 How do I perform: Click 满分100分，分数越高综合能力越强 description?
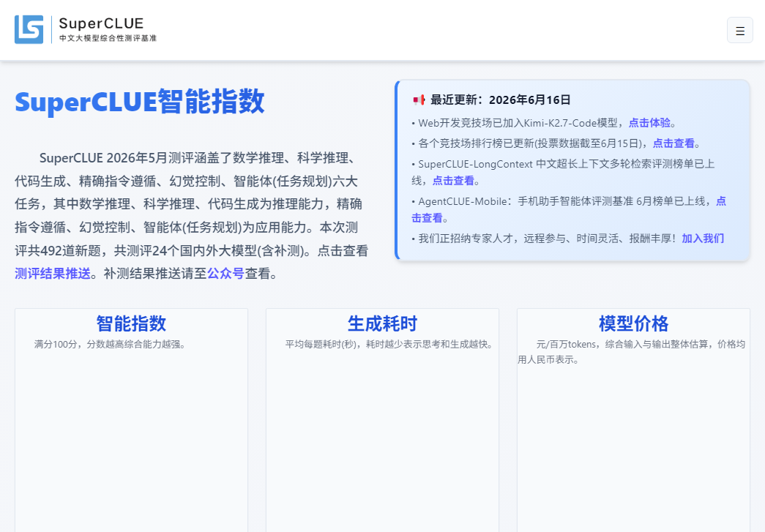coord(111,344)
